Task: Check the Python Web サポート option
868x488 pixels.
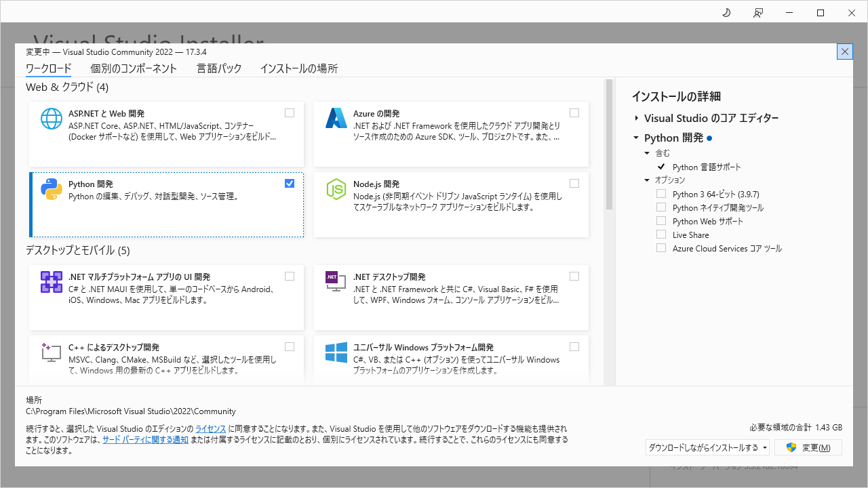Action: pos(661,221)
